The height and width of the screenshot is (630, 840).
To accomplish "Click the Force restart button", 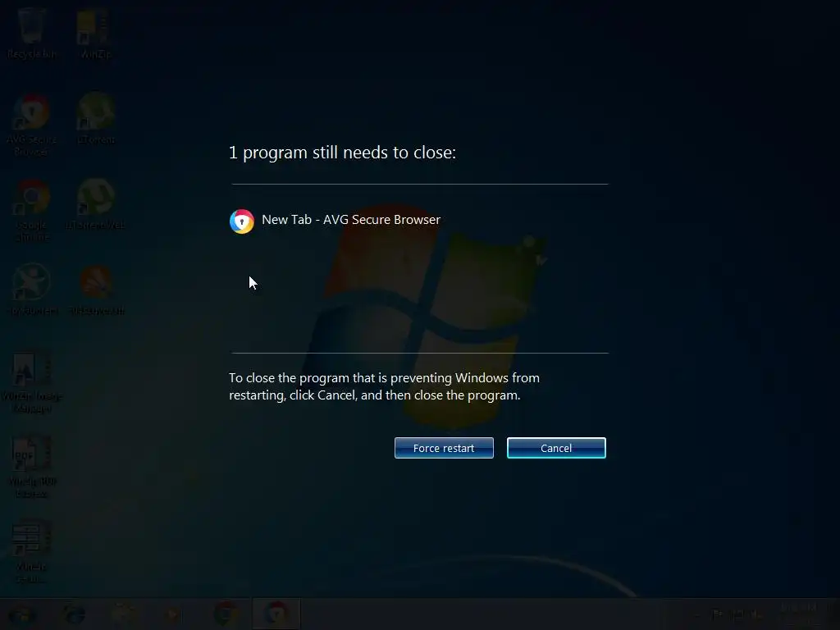I will click(444, 448).
